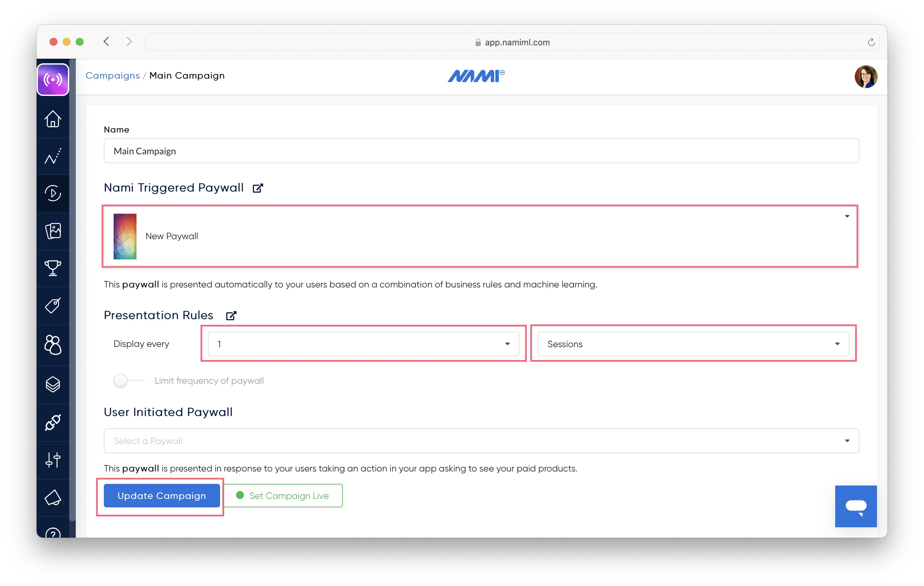Expand the Select a Paywall dropdown
The image size is (924, 586).
481,441
